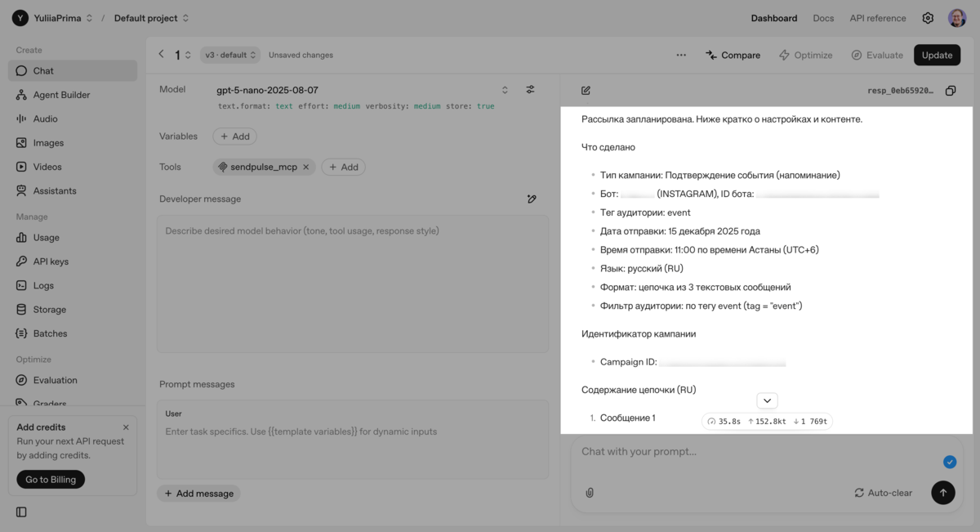Collapse the left sidebar panel
The height and width of the screenshot is (532, 980).
tap(21, 512)
